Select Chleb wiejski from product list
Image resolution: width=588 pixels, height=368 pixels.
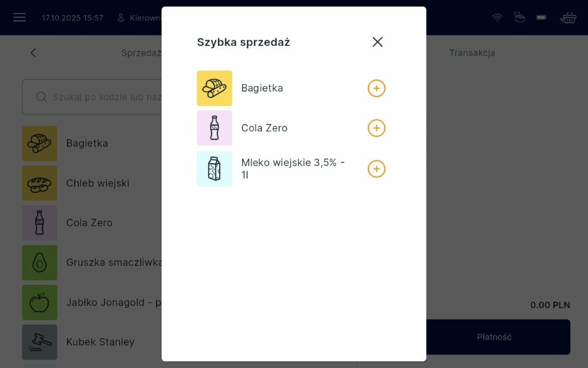(98, 183)
